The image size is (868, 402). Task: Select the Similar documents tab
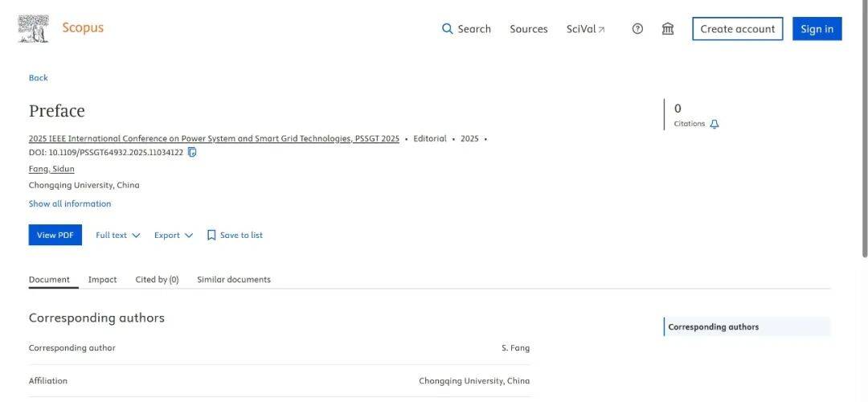pos(234,280)
